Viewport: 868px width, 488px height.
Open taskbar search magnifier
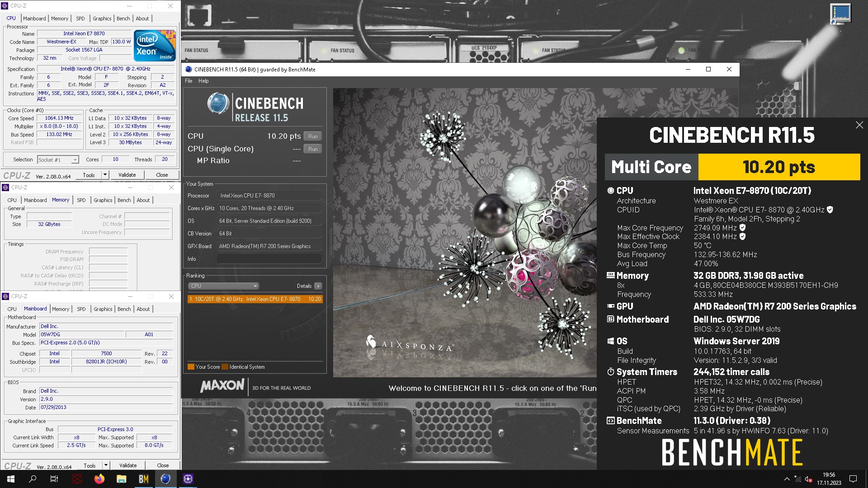click(x=33, y=479)
